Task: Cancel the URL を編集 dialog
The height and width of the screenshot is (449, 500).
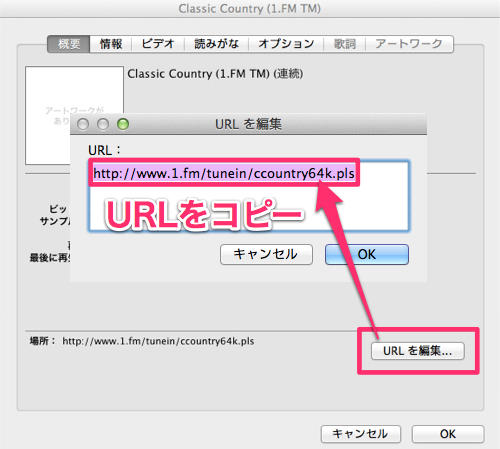Action: pos(266,254)
